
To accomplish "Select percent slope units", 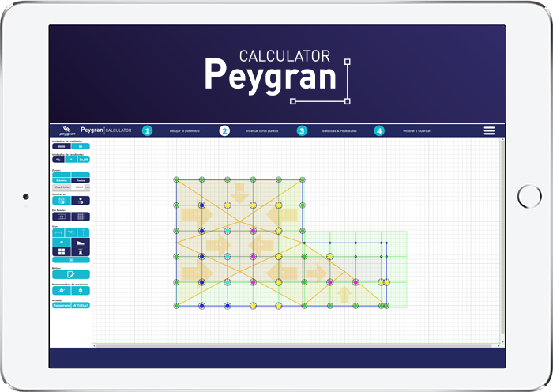I will click(x=58, y=160).
